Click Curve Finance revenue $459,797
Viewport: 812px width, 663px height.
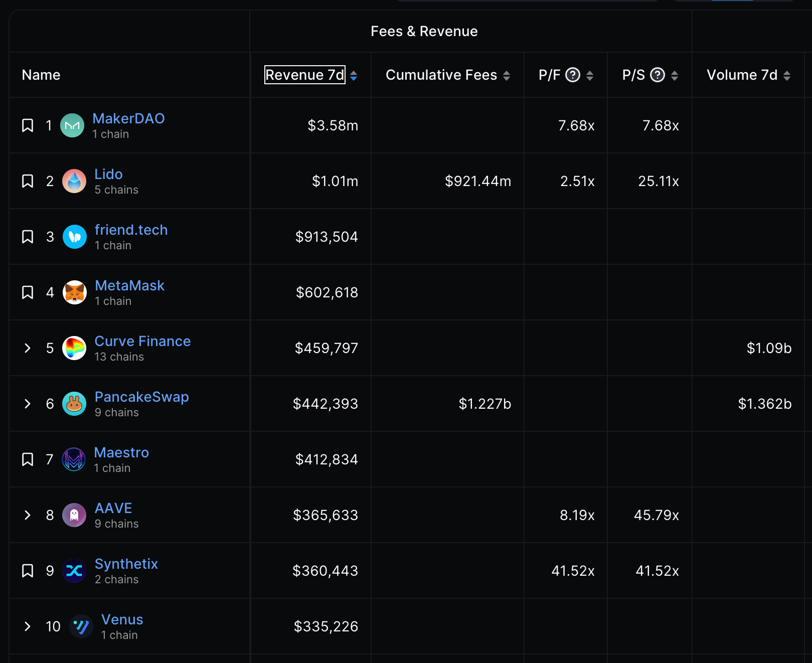pyautogui.click(x=327, y=348)
